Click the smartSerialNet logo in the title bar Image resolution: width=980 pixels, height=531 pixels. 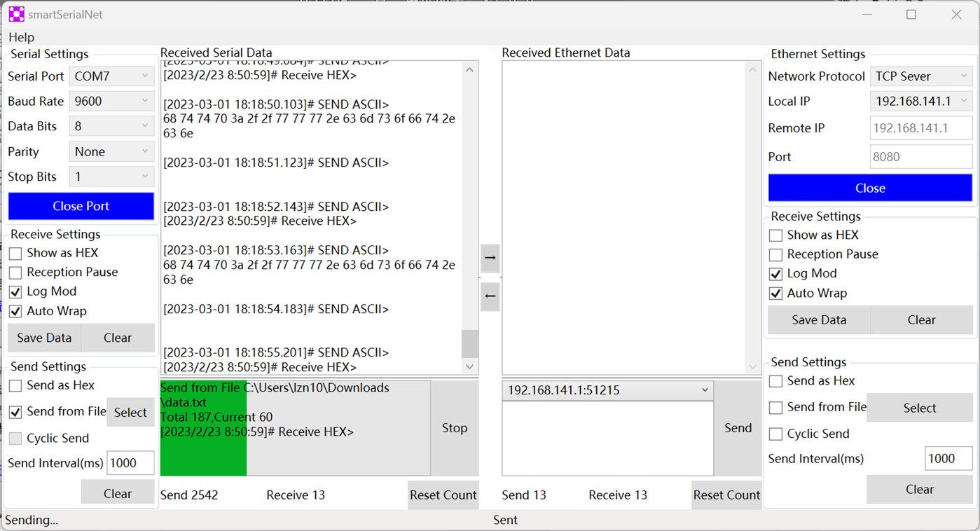coord(15,13)
